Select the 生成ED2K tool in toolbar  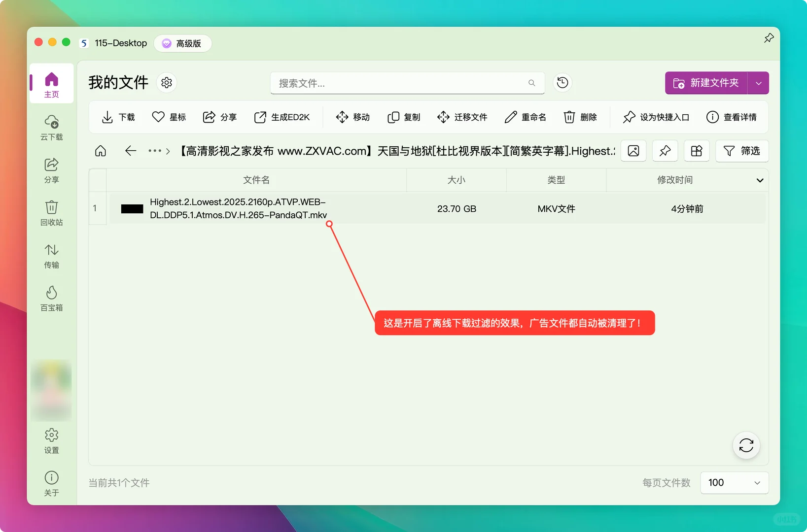point(282,117)
